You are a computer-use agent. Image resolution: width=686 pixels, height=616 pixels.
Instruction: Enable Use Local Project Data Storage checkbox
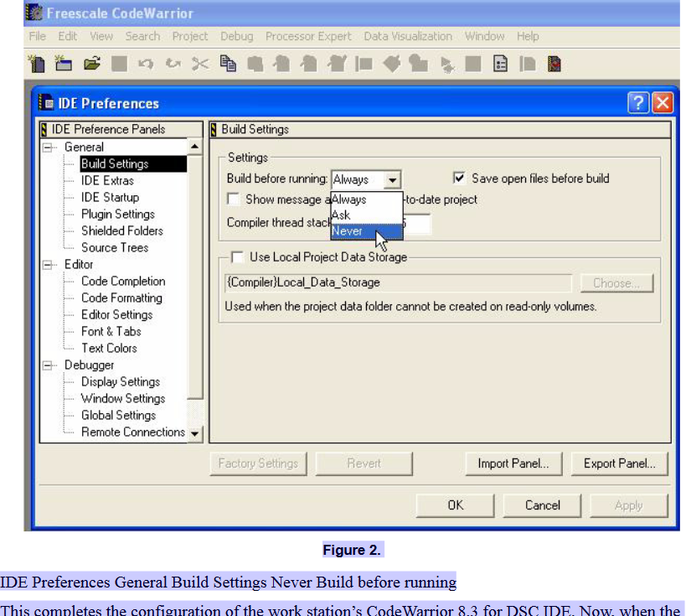(x=238, y=257)
